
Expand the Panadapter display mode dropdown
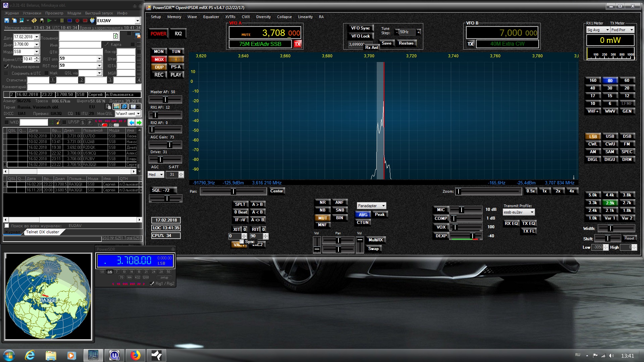(x=383, y=206)
